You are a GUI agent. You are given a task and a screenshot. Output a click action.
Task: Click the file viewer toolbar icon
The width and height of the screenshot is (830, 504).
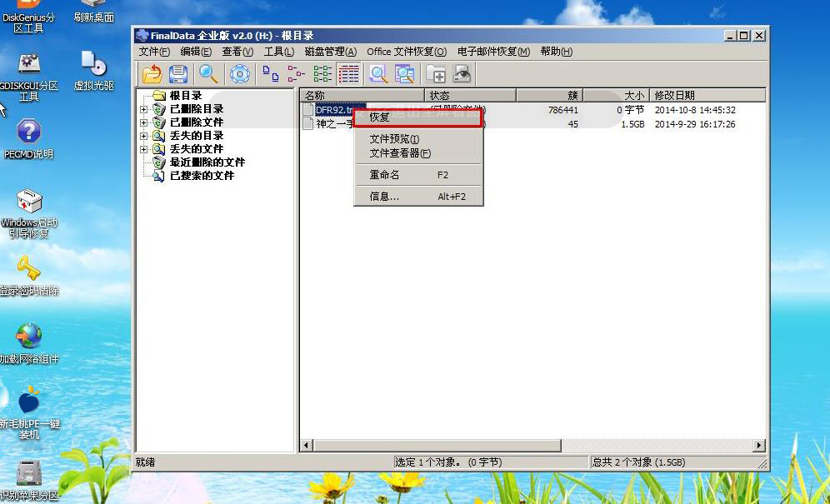pos(405,74)
